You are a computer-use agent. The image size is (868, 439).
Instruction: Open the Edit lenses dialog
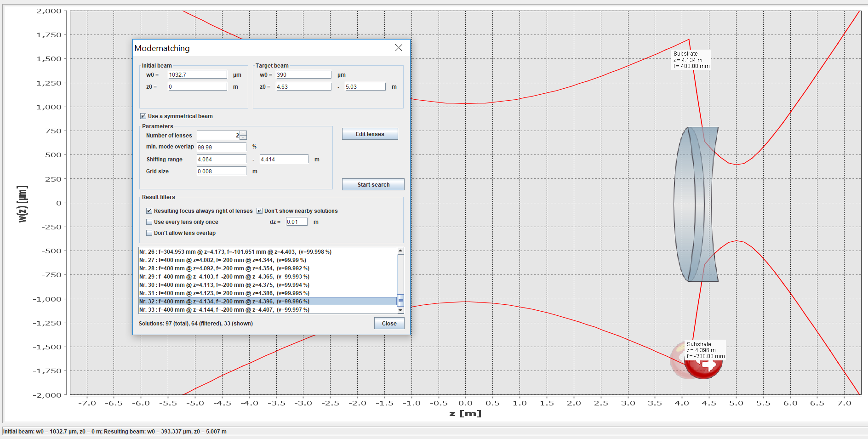(x=370, y=134)
